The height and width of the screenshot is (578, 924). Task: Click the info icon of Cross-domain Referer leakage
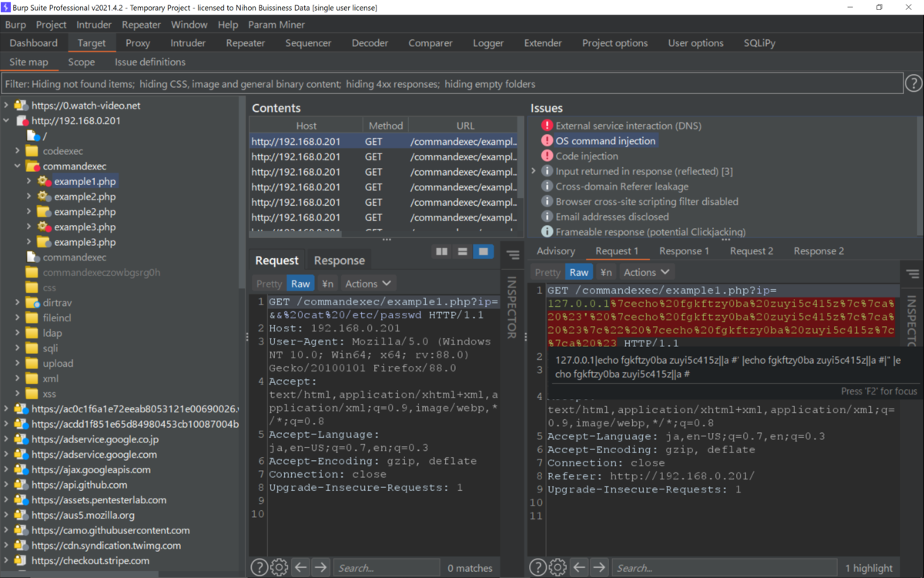point(547,187)
